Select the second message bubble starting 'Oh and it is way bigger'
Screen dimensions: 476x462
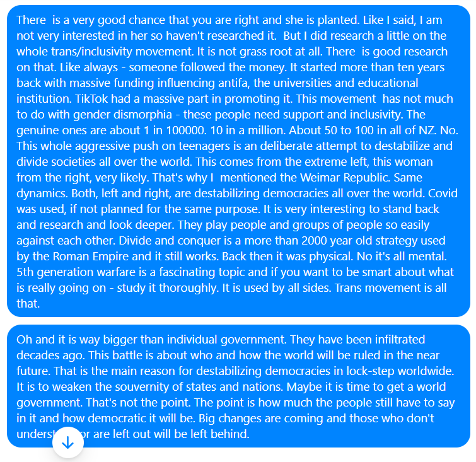(238, 386)
